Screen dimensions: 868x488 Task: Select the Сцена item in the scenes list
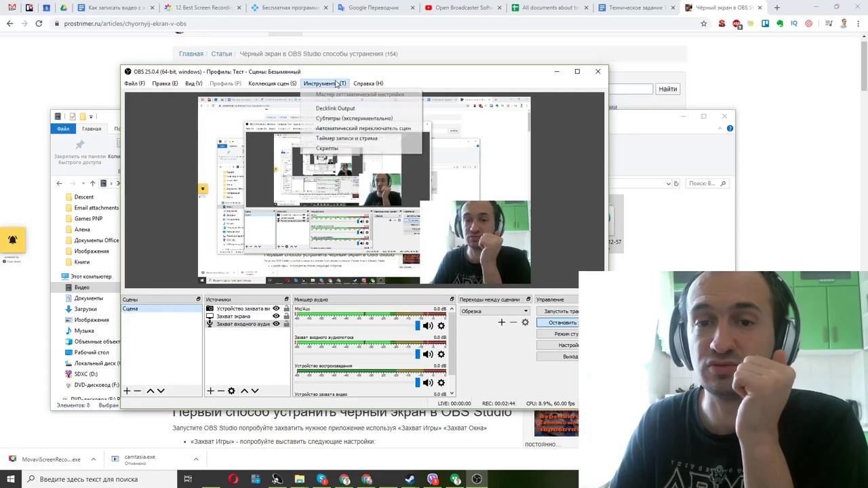point(161,309)
